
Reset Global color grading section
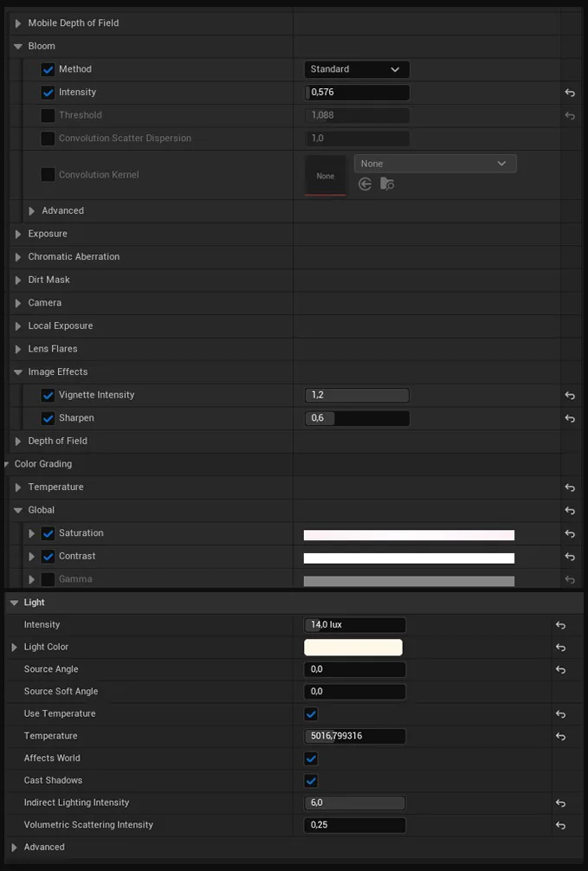pyautogui.click(x=570, y=511)
